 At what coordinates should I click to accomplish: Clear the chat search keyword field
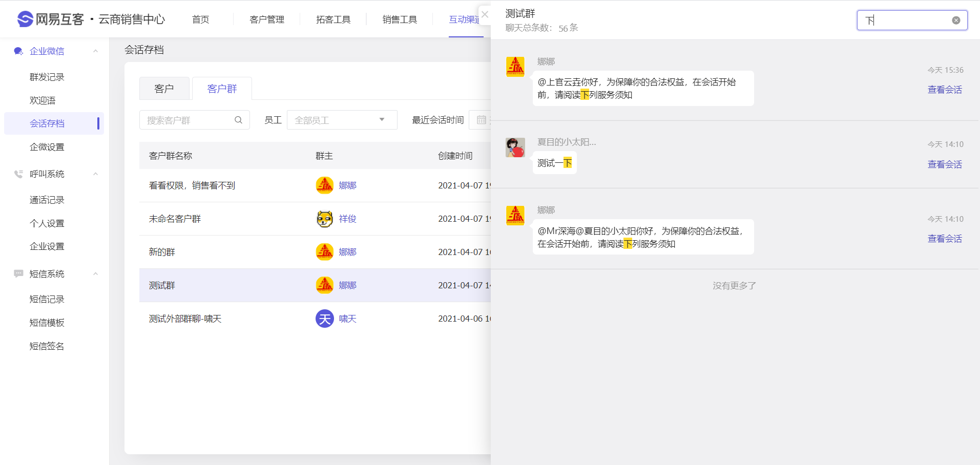pos(956,20)
